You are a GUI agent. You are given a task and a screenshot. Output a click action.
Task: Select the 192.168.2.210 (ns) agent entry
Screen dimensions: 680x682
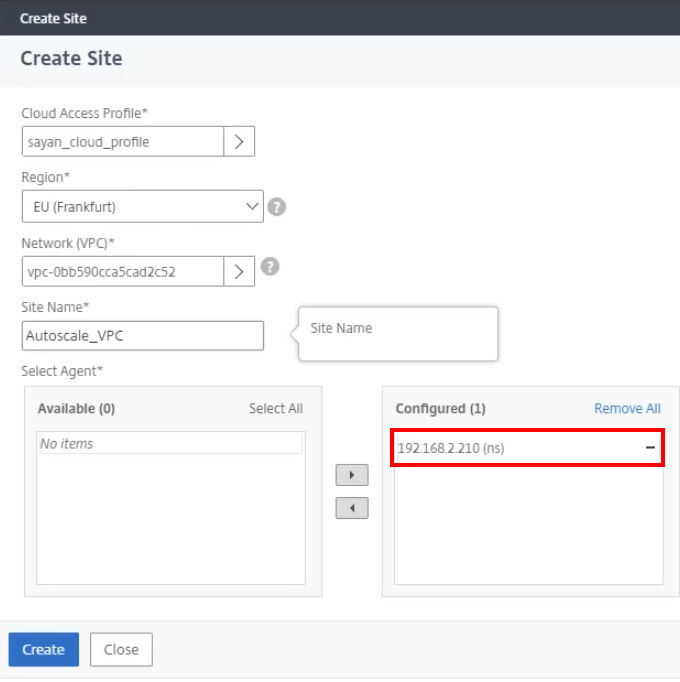451,448
